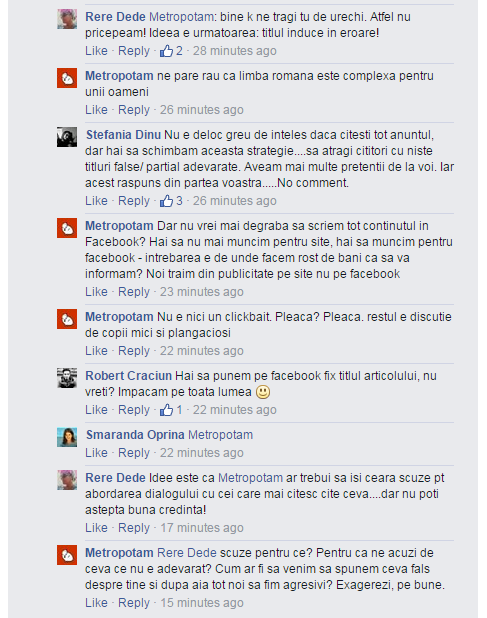Viewport: 487px width, 618px height.
Task: Click thumbs-up icon showing 2 likes
Action: click(x=166, y=50)
